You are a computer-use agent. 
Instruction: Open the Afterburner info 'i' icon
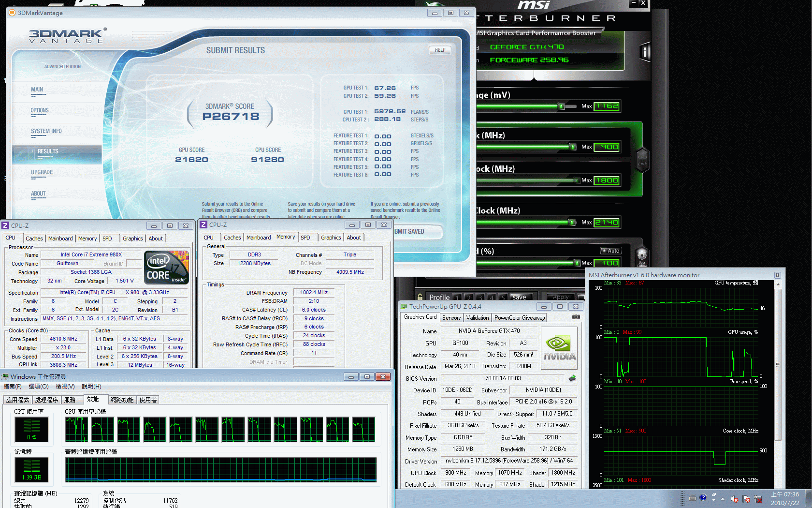pos(645,52)
